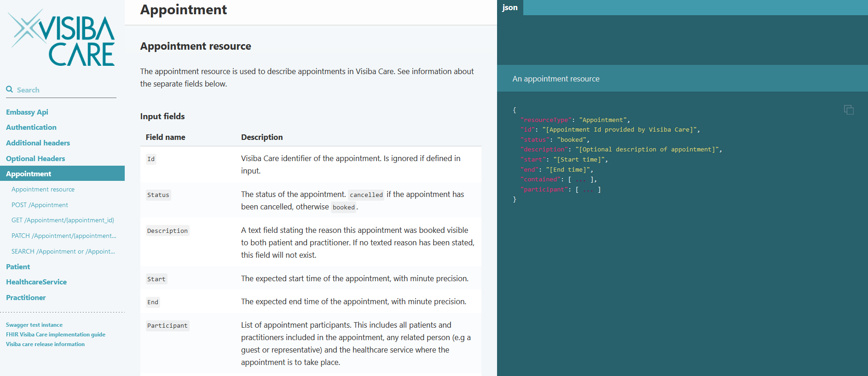
Task: Open Practitioner section
Action: (x=26, y=297)
